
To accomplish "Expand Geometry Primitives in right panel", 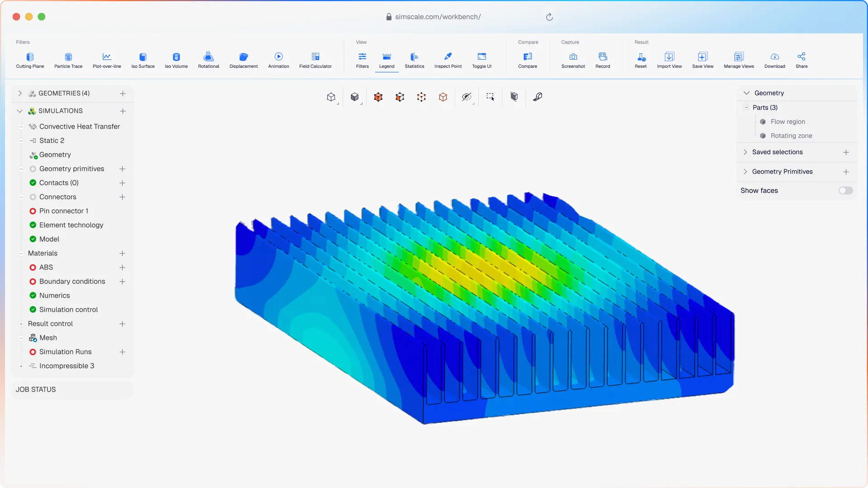I will click(x=745, y=172).
